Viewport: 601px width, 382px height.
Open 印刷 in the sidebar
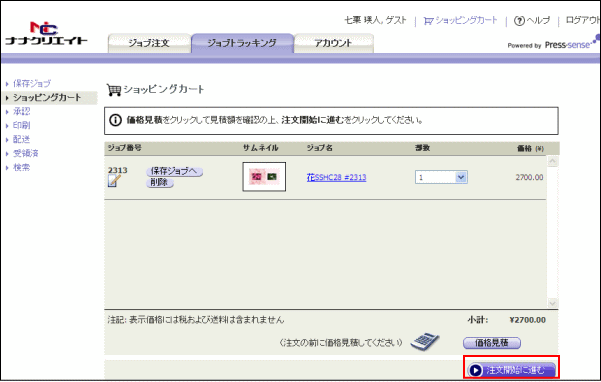coord(21,125)
